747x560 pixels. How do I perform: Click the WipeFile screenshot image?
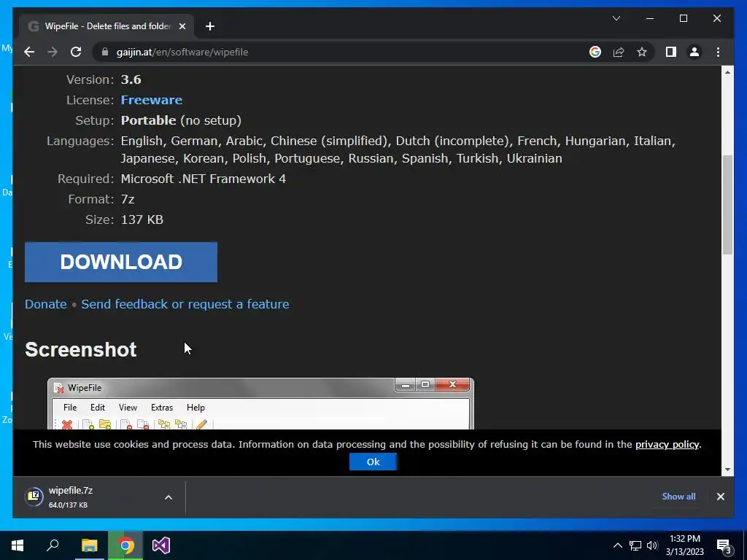(x=260, y=403)
